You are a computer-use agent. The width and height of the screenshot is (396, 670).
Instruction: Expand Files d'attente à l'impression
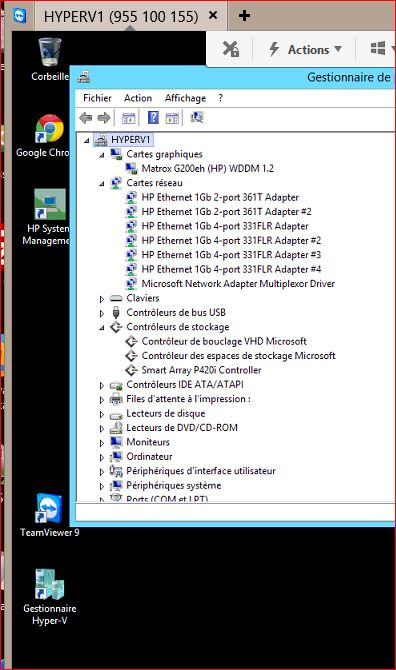[x=102, y=400]
